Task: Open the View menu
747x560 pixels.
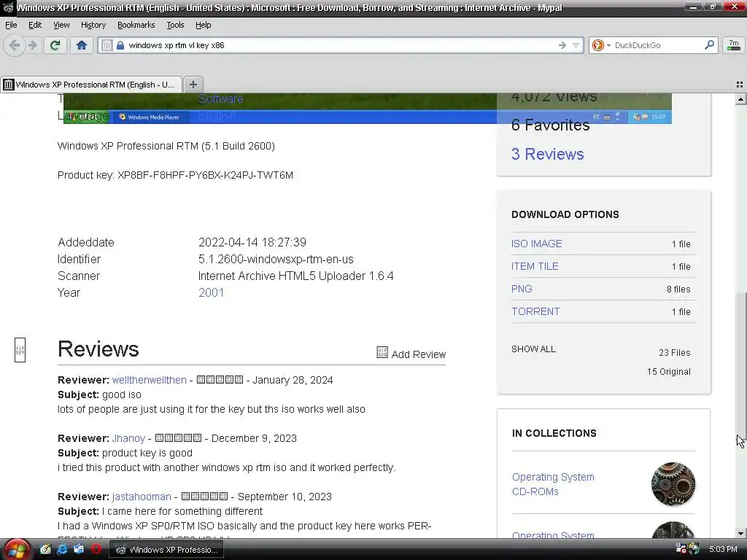Action: (61, 25)
